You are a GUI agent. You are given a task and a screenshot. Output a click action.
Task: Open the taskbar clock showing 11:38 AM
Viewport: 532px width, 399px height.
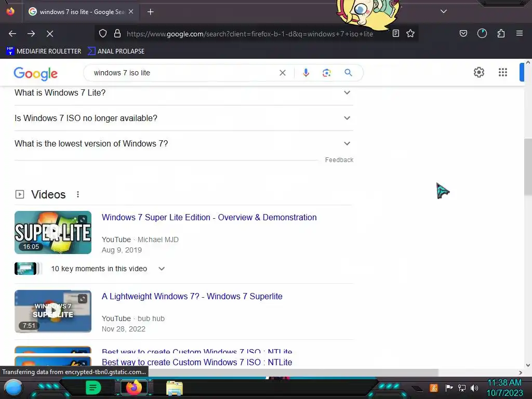pyautogui.click(x=504, y=388)
